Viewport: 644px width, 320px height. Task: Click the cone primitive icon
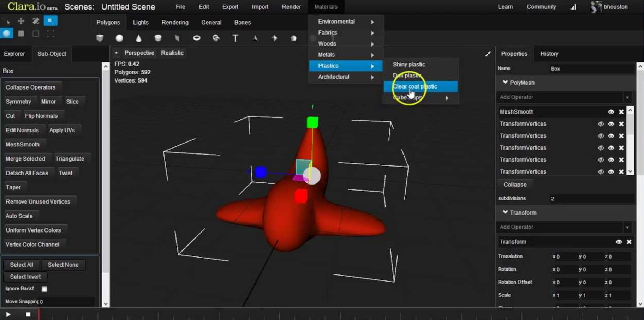pyautogui.click(x=138, y=38)
